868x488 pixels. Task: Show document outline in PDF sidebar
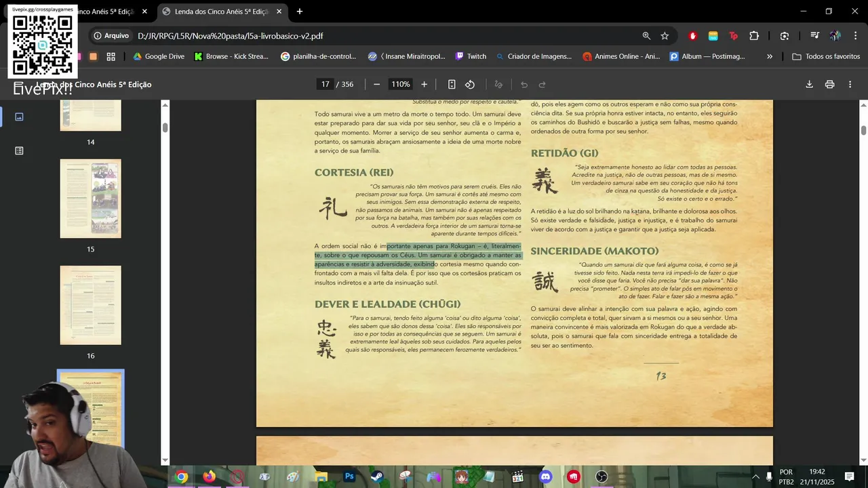[19, 150]
